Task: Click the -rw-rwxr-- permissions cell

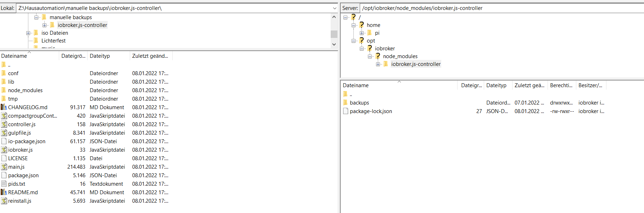Action: pyautogui.click(x=562, y=111)
